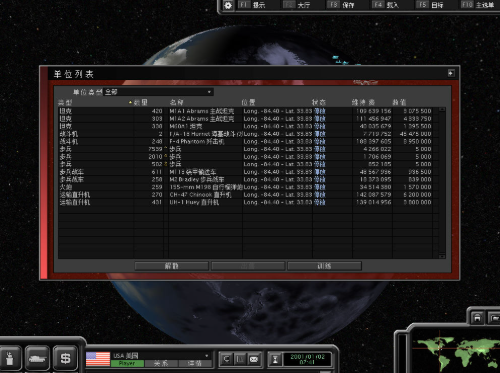This screenshot has height=373, width=500.
Task: Select the M1A1 Abrams row
Action: [x=248, y=111]
